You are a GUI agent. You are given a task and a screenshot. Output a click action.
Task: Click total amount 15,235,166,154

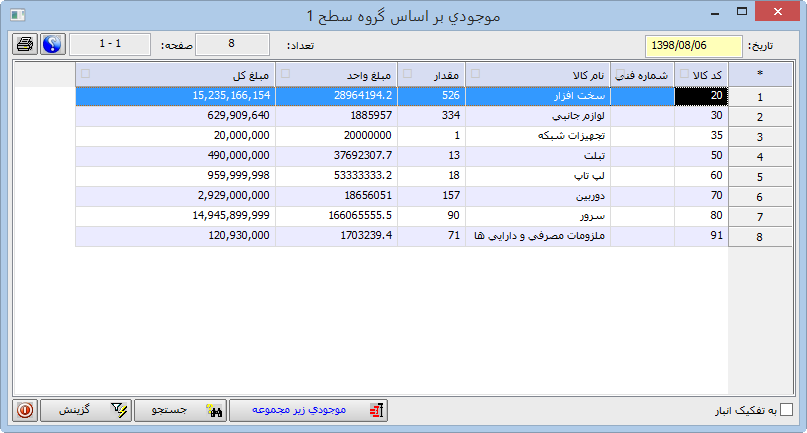click(231, 95)
